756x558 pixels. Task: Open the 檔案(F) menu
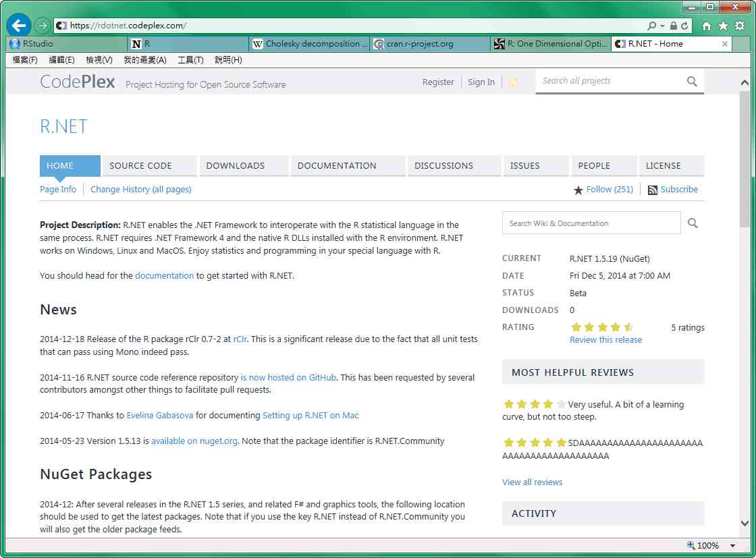(x=25, y=60)
